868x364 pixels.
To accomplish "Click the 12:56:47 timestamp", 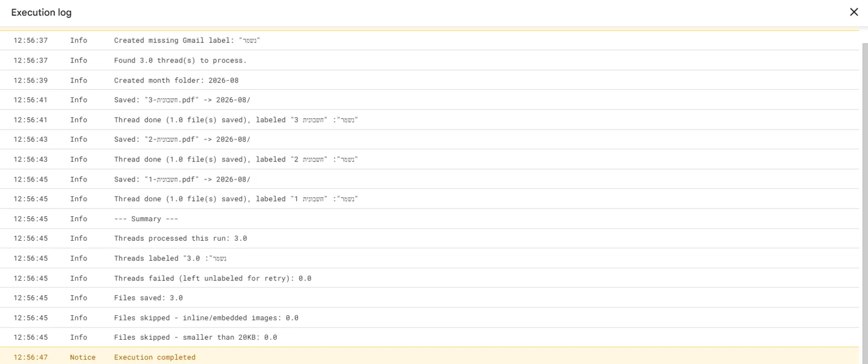I will (31, 357).
